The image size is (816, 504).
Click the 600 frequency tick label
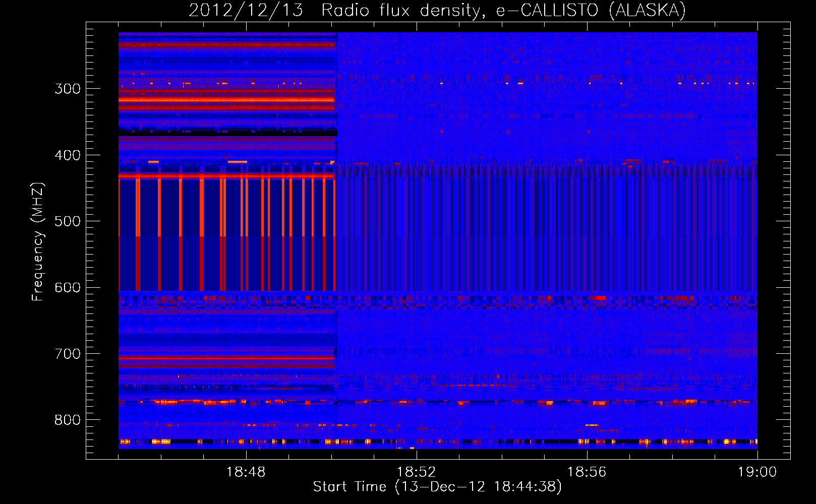click(x=68, y=288)
